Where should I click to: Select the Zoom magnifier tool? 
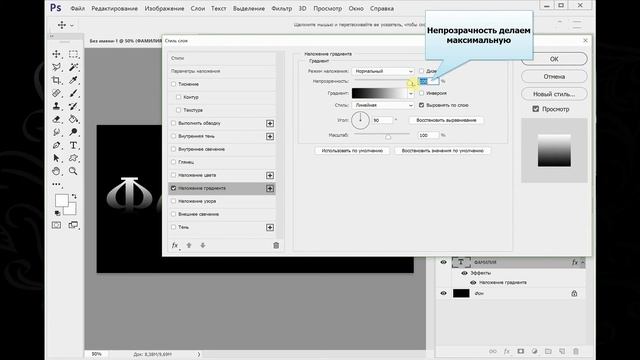73,171
